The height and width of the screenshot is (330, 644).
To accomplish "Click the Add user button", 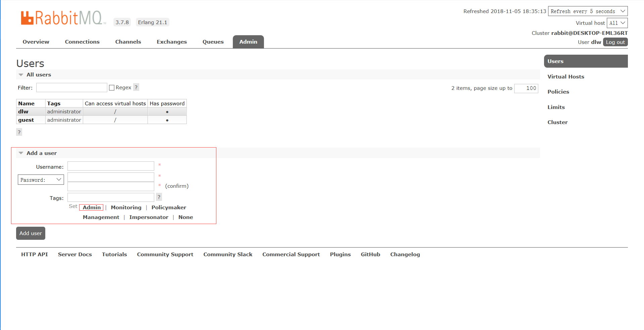I will coord(31,233).
